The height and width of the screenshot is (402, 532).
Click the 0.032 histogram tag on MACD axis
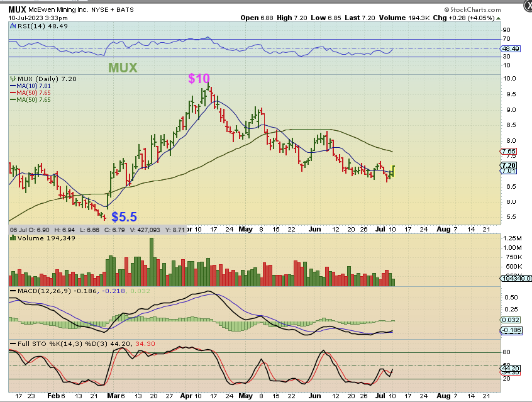click(x=510, y=320)
